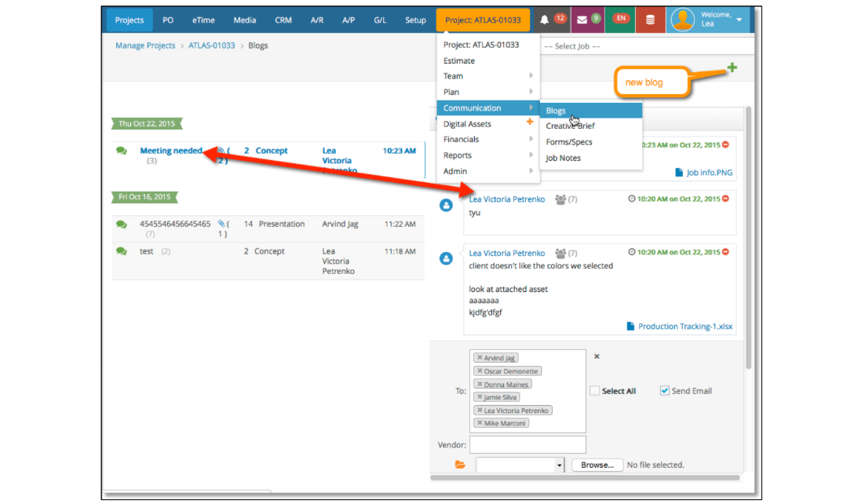
Task: Check the Select All checkbox
Action: (595, 391)
